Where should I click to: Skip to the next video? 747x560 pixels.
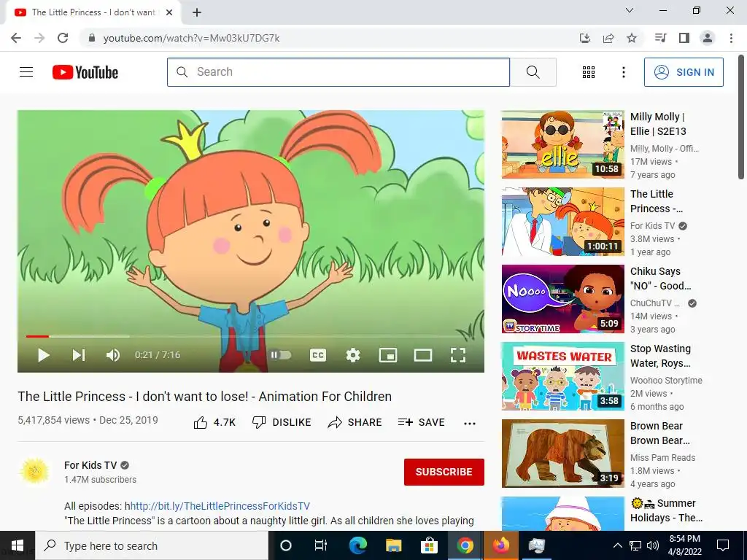click(x=79, y=355)
